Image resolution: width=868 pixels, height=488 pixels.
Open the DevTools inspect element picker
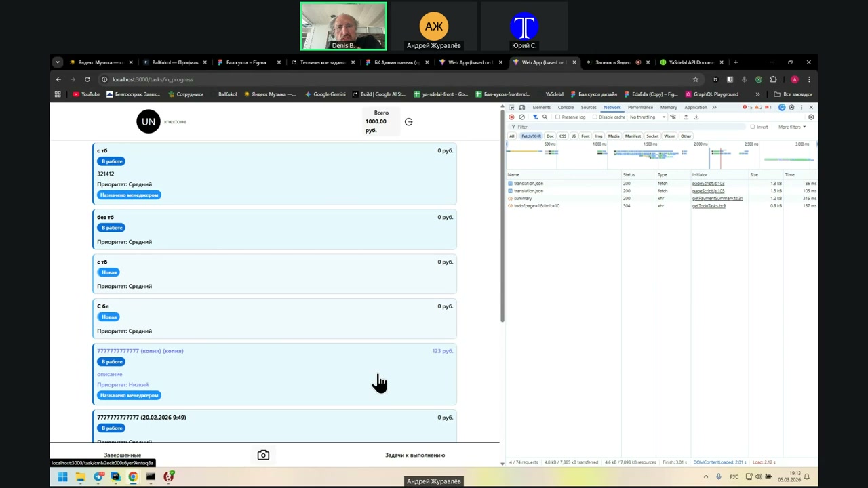pos(512,108)
